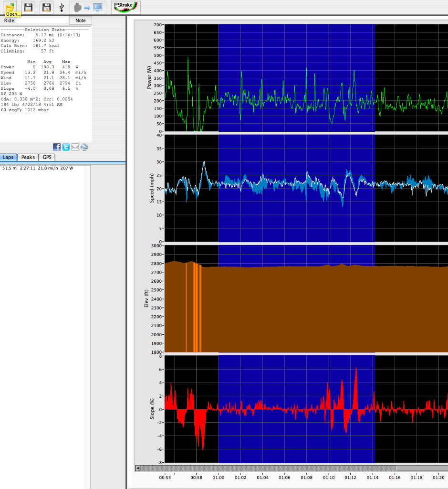
Task: Click the chart scrollbar left arrow
Action: tap(138, 468)
